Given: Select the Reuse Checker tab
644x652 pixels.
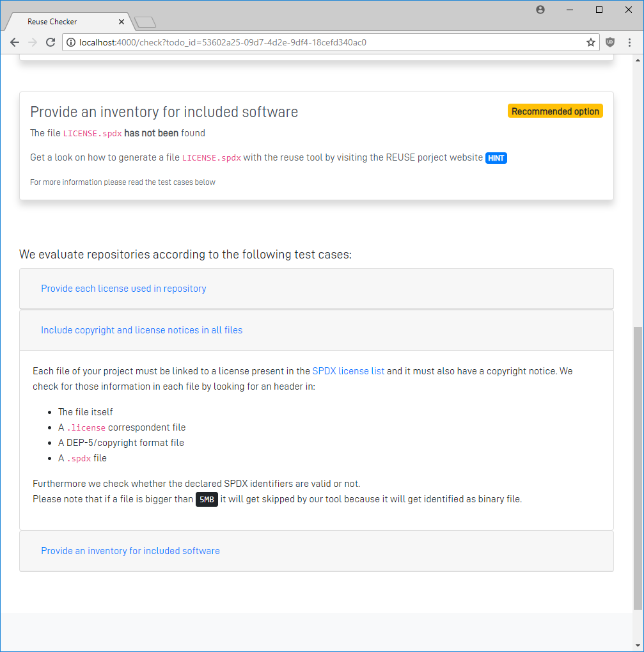Looking at the screenshot, I should [x=68, y=22].
